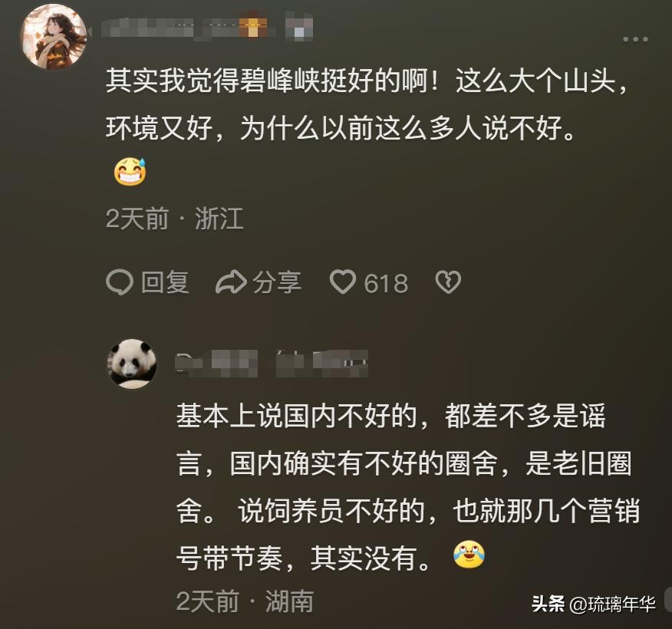The width and height of the screenshot is (672, 629).
Task: Open the three-dot more options menu
Action: tap(635, 40)
